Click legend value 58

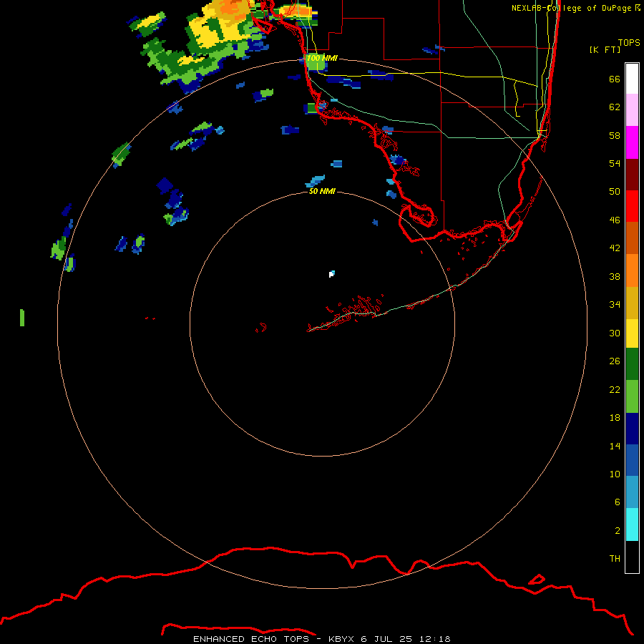tap(615, 135)
